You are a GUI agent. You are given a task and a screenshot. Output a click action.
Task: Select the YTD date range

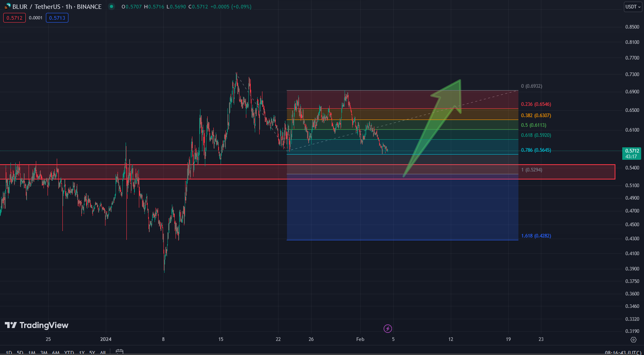click(x=69, y=353)
